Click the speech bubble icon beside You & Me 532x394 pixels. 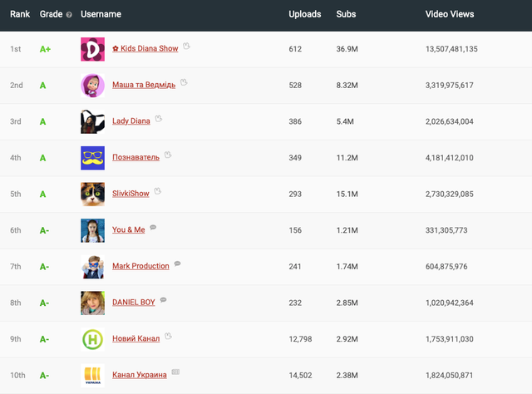click(153, 229)
